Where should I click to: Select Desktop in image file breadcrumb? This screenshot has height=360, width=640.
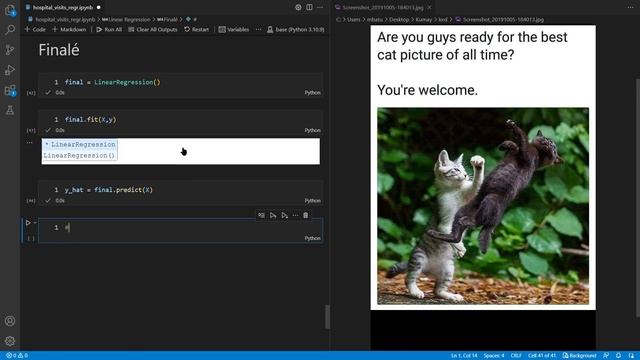(x=399, y=19)
